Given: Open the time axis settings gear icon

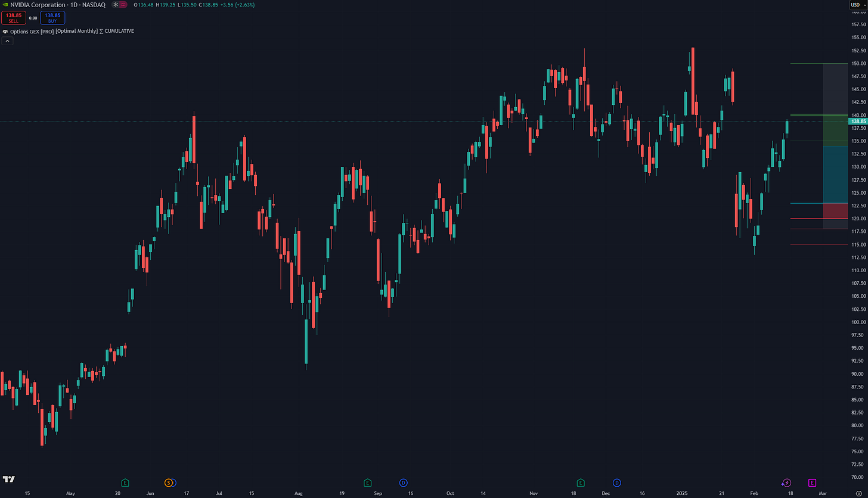Looking at the screenshot, I should [858, 493].
